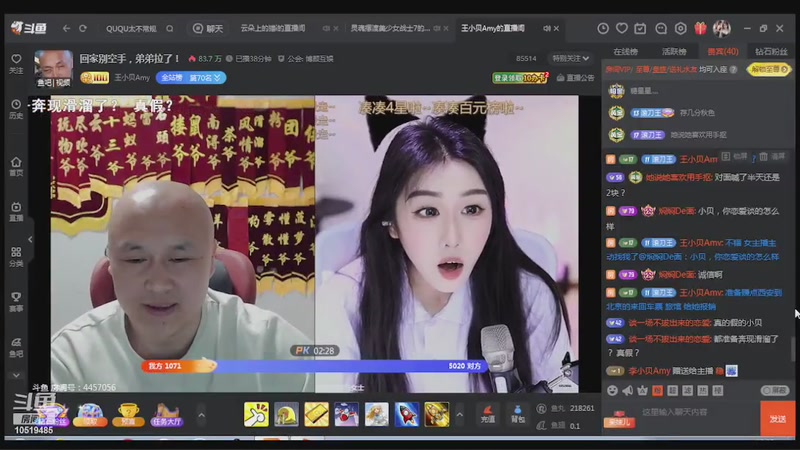Close the 灵魂摆渡 tab

point(446,29)
